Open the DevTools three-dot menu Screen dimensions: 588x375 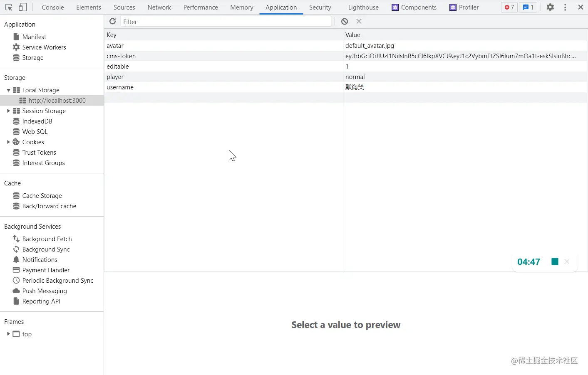tap(565, 7)
